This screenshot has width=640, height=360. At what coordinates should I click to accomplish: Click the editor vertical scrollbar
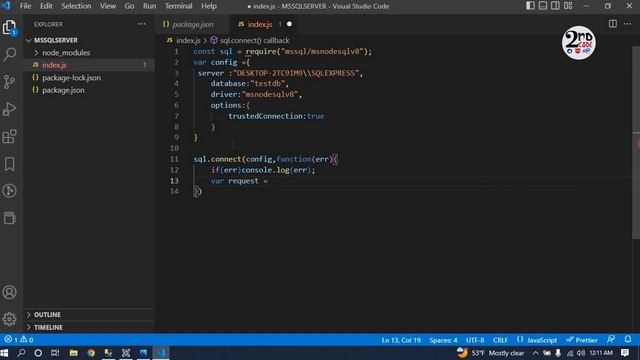[636, 143]
